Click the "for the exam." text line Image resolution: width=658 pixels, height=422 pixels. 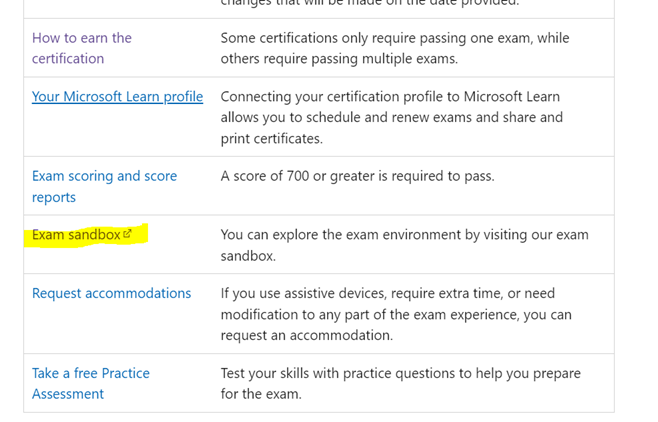pos(260,394)
